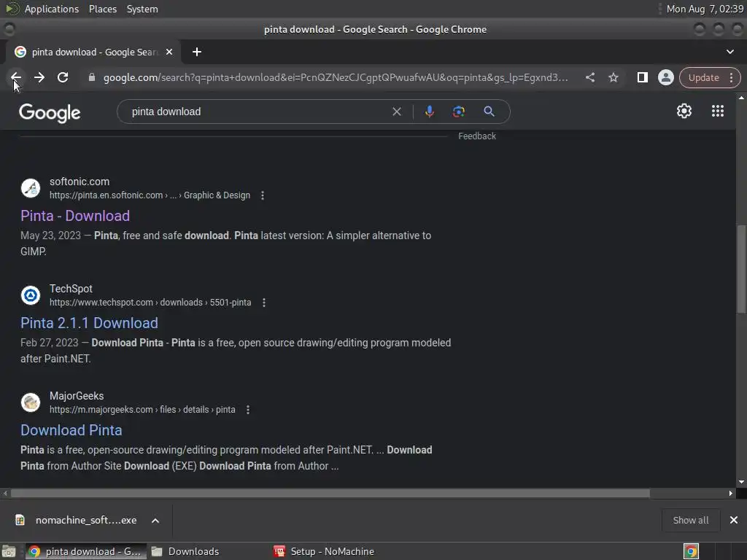Open more options for MajorGeeks result
Screen dimensions: 747x560
point(248,410)
